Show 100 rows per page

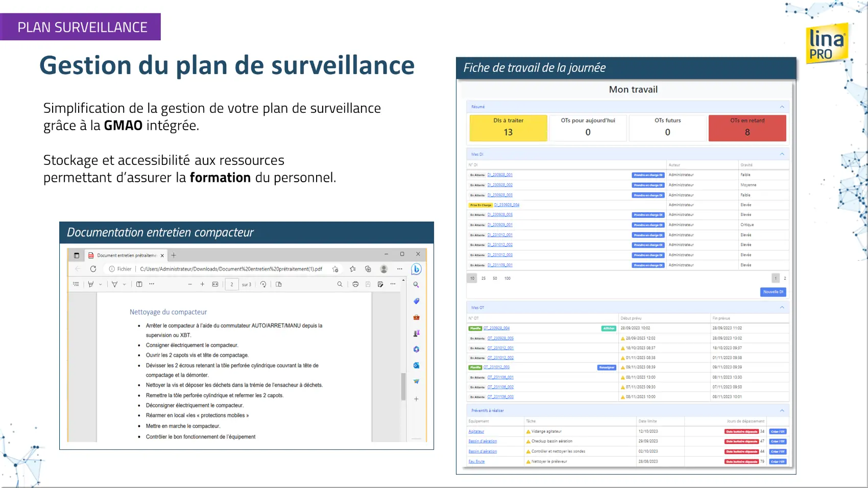tap(508, 278)
